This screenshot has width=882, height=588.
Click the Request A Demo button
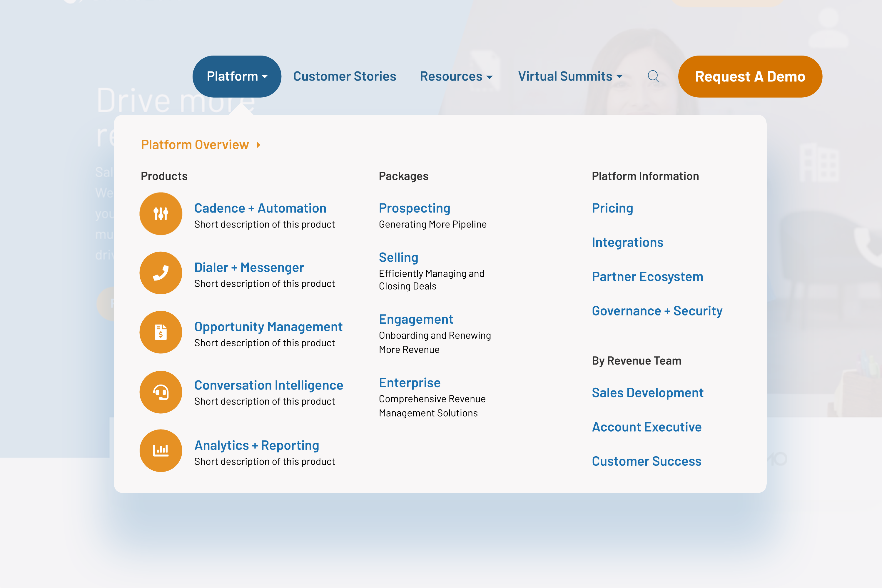click(x=750, y=76)
